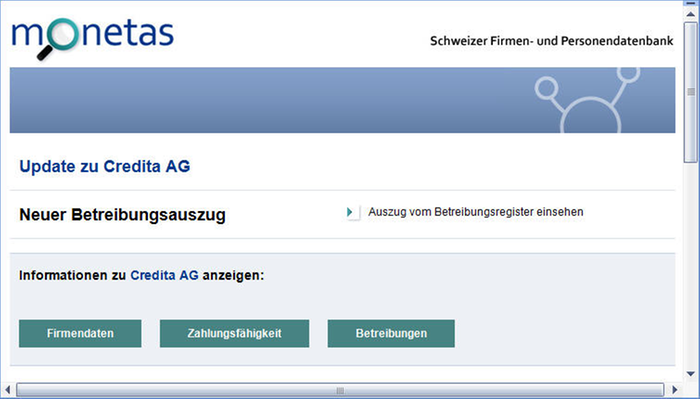The image size is (700, 399).
Task: Click the Schweizer Firmen- und Personendatenbank tagline
Action: point(551,41)
